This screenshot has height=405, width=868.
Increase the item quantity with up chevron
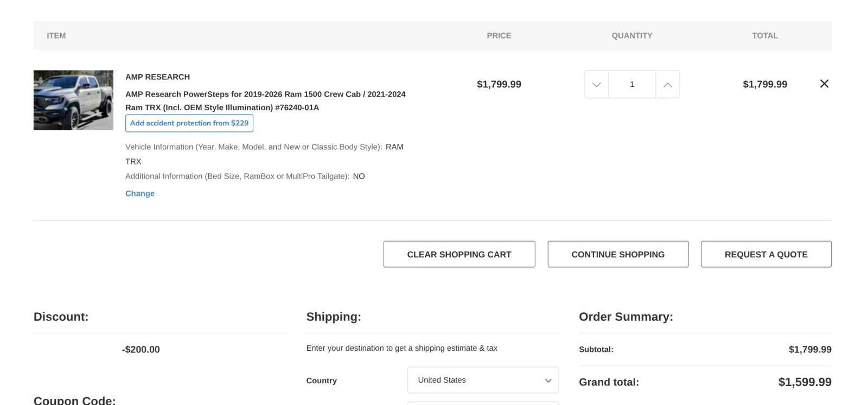point(667,84)
